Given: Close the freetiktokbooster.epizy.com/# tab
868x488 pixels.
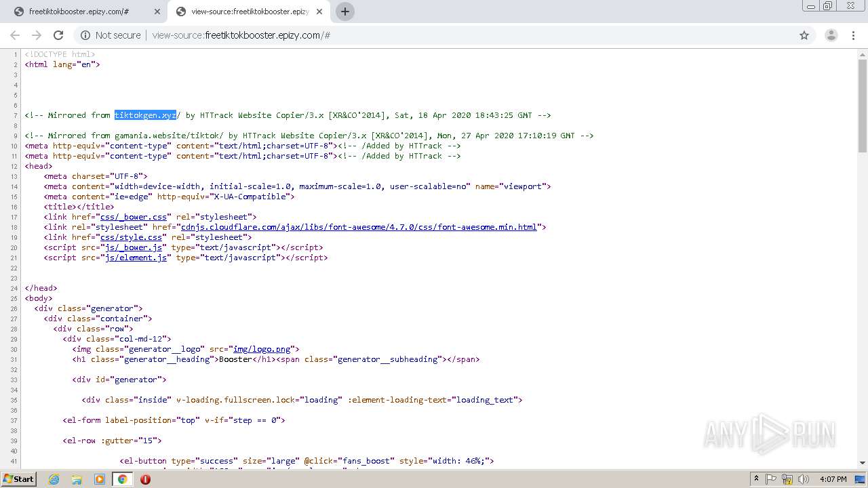Looking at the screenshot, I should 157,12.
